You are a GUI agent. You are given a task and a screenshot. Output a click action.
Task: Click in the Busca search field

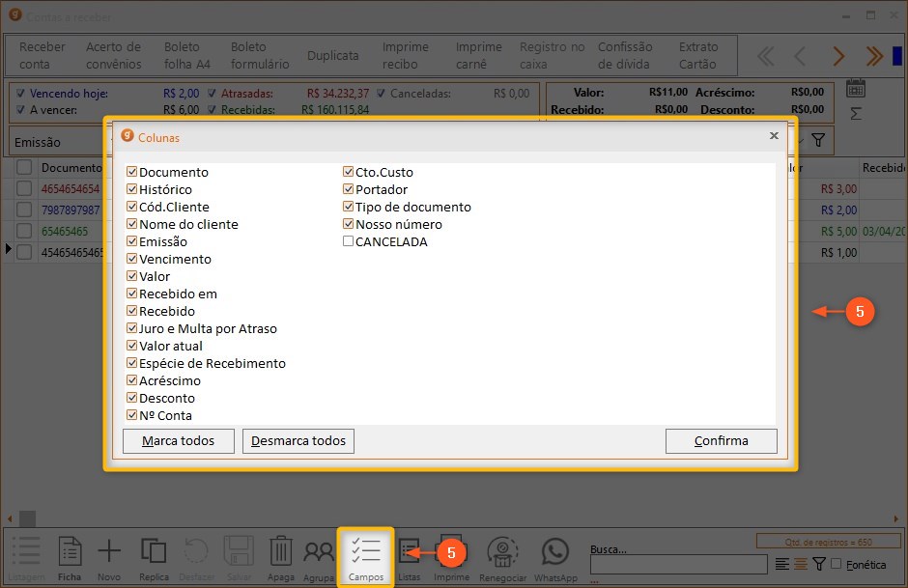pyautogui.click(x=680, y=564)
